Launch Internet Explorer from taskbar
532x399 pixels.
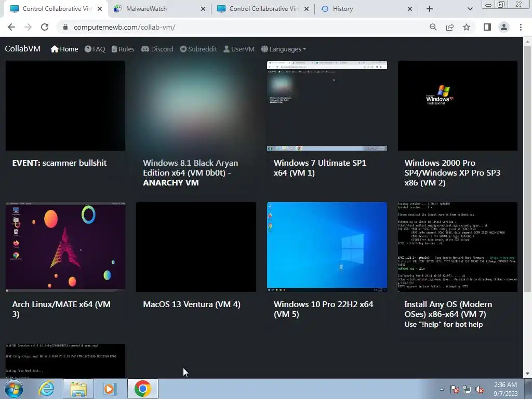pyautogui.click(x=46, y=389)
